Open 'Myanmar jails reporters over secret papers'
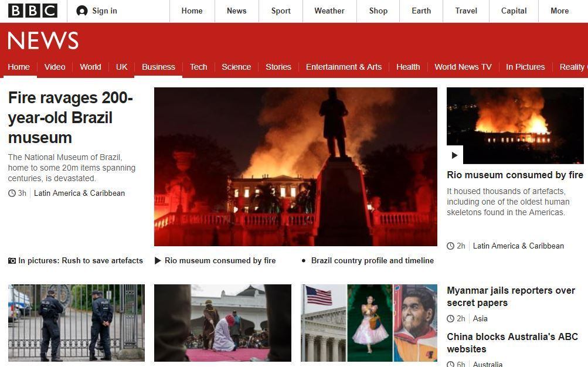 (x=511, y=297)
